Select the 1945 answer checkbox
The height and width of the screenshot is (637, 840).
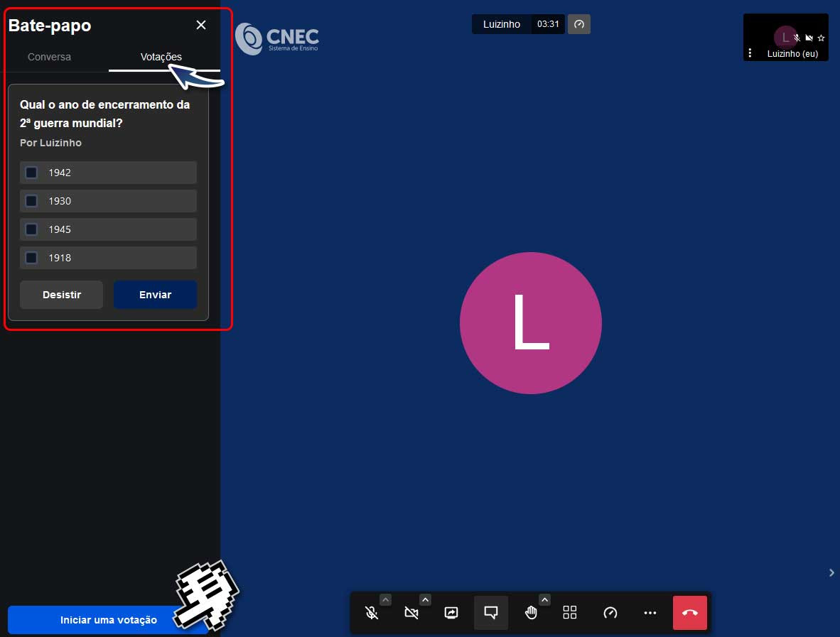31,229
